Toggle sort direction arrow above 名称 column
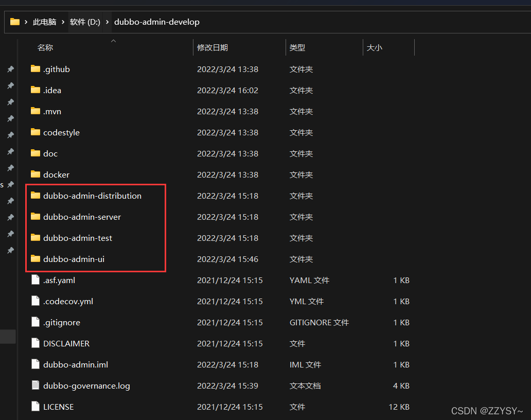 pos(113,41)
